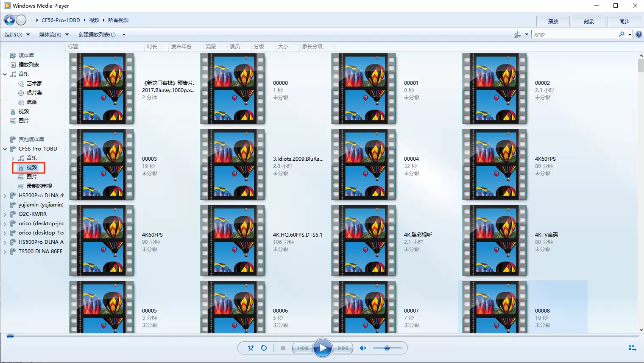Open the 媒体流 (Stream) menu
This screenshot has width=644, height=363.
[x=54, y=35]
